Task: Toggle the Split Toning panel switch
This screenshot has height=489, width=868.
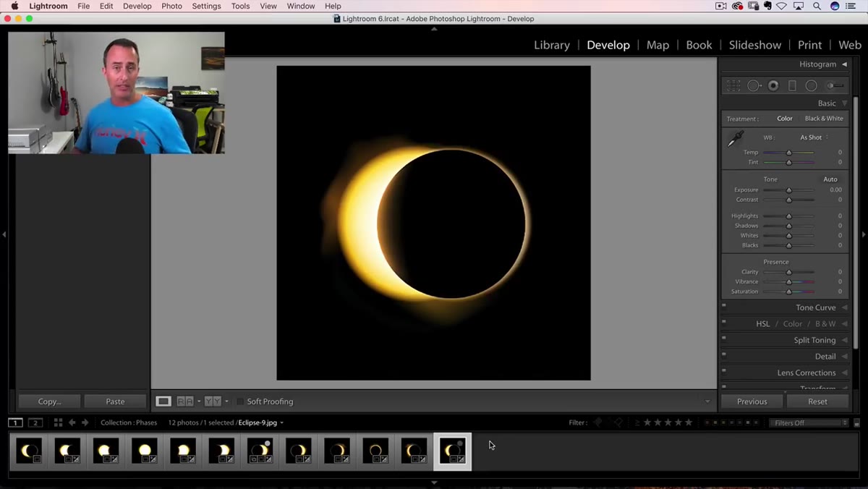Action: (724, 339)
